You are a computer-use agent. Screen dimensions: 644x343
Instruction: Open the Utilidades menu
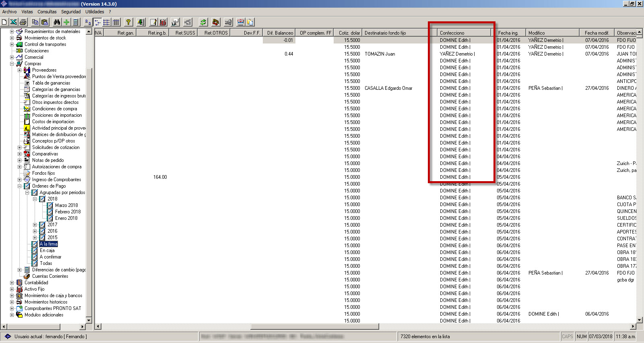point(95,12)
